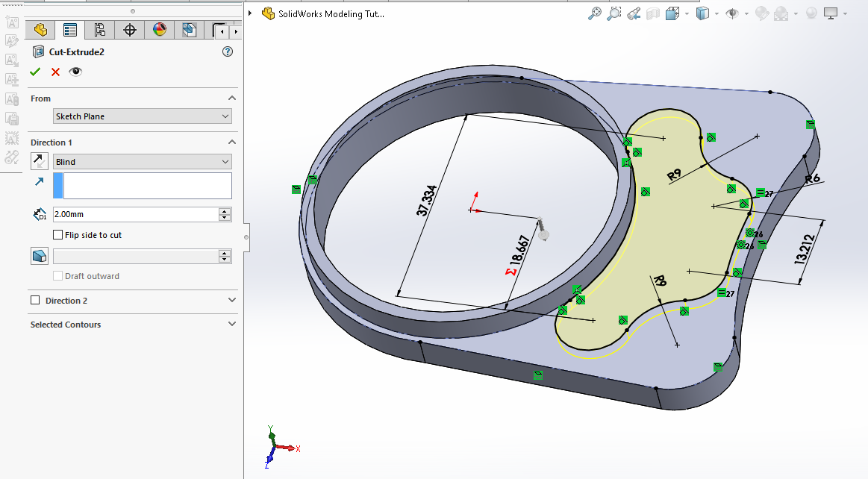
Task: Click the Draft On/Off icon button
Action: tap(39, 256)
